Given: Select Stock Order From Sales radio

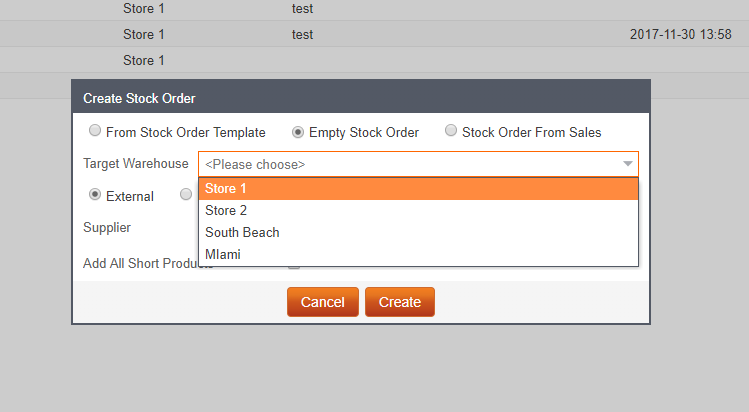Looking at the screenshot, I should [450, 131].
